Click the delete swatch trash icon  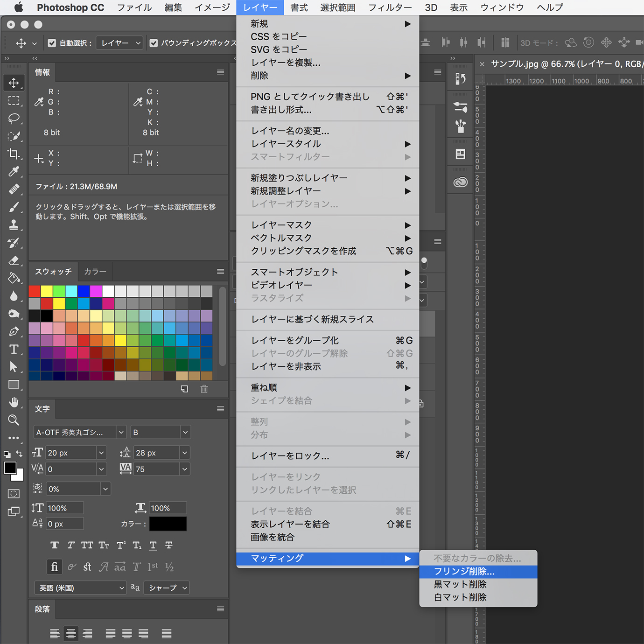click(204, 389)
